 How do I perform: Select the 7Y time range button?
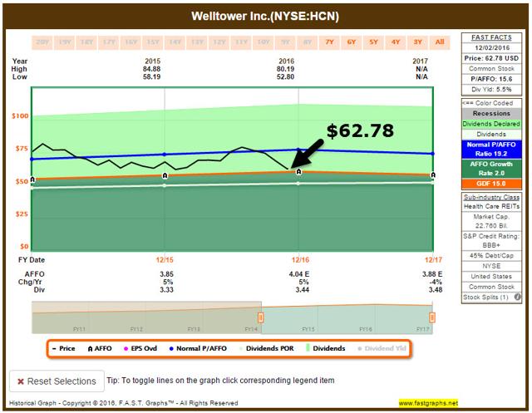(x=329, y=42)
